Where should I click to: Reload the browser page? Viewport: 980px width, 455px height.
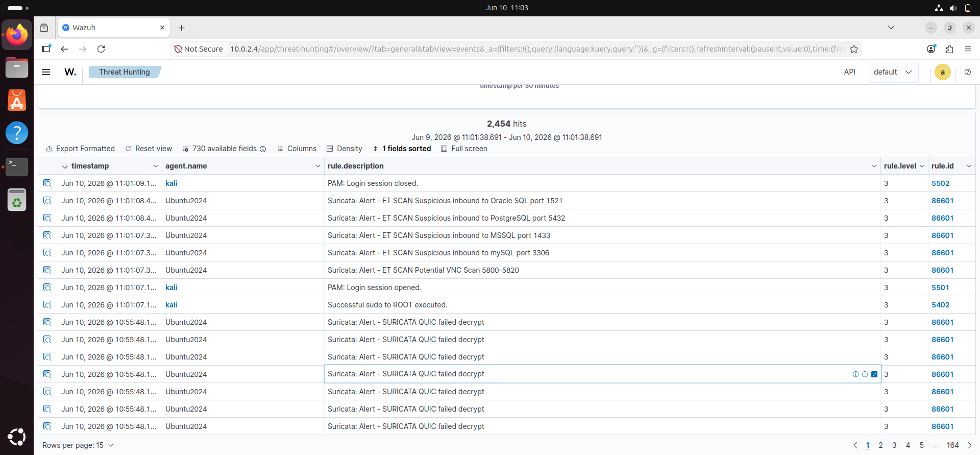click(x=101, y=49)
